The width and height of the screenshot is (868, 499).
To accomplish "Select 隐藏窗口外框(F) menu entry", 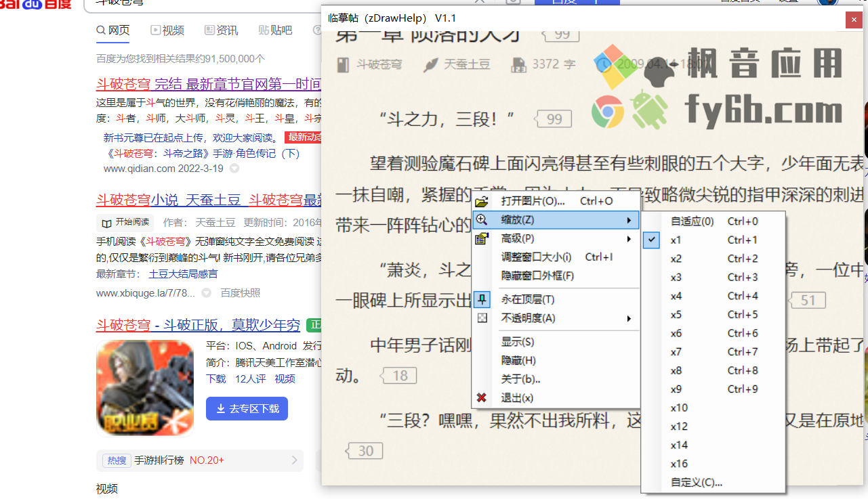I will [x=556, y=276].
